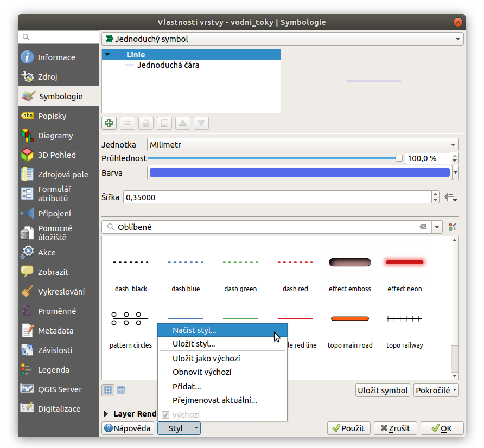484x448 pixels.
Task: Choose Uložit jako výchozí
Action: pos(222,358)
